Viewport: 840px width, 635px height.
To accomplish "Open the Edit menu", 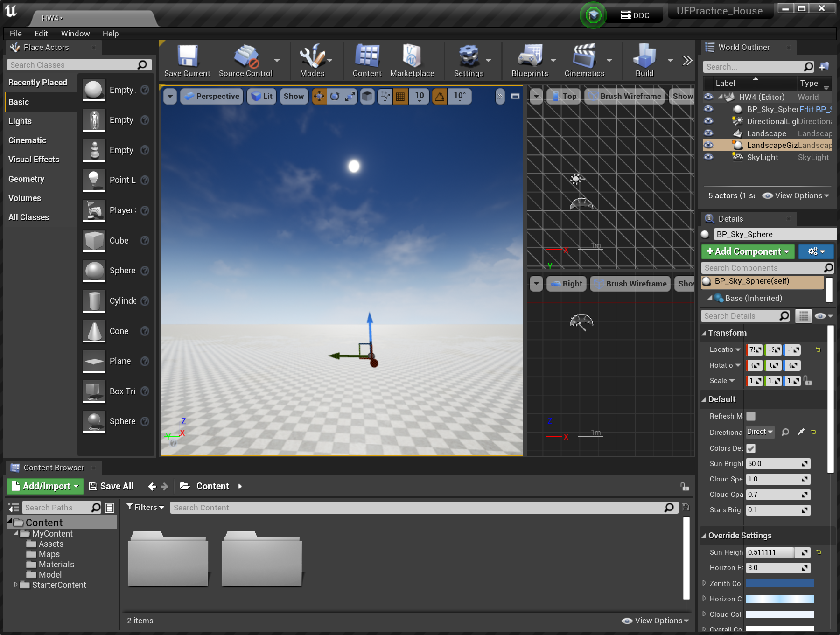I will coord(41,34).
